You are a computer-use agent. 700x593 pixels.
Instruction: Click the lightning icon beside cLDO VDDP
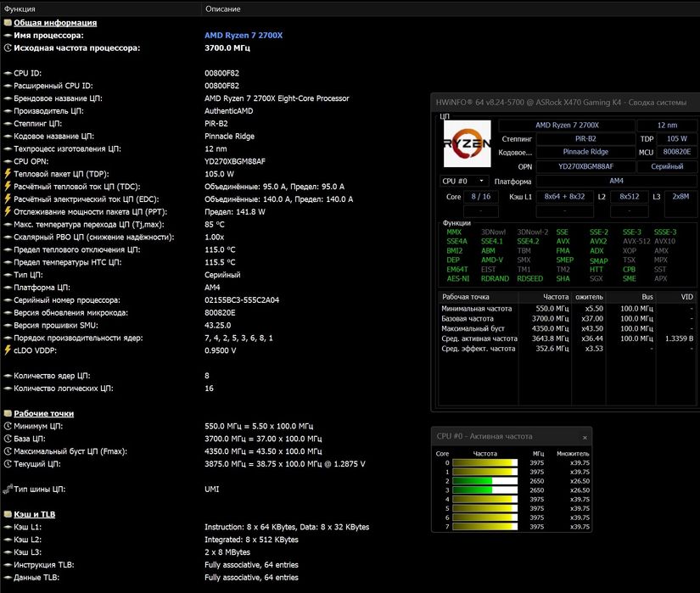(x=8, y=350)
